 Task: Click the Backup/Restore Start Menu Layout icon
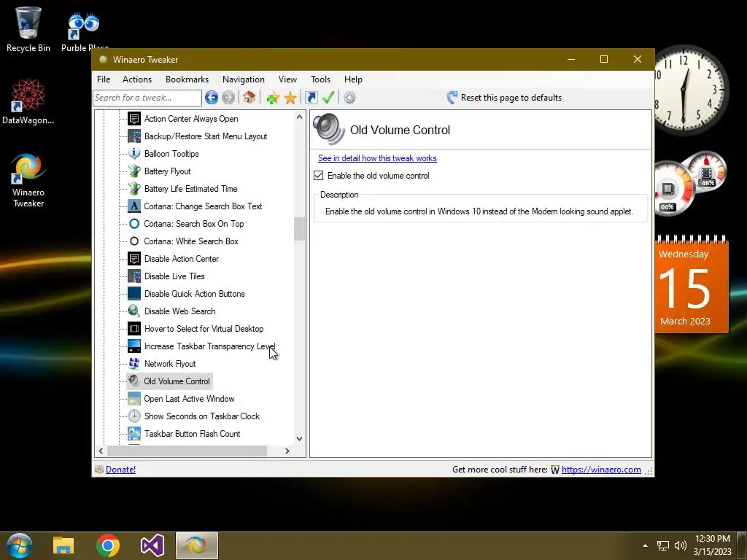click(x=134, y=136)
